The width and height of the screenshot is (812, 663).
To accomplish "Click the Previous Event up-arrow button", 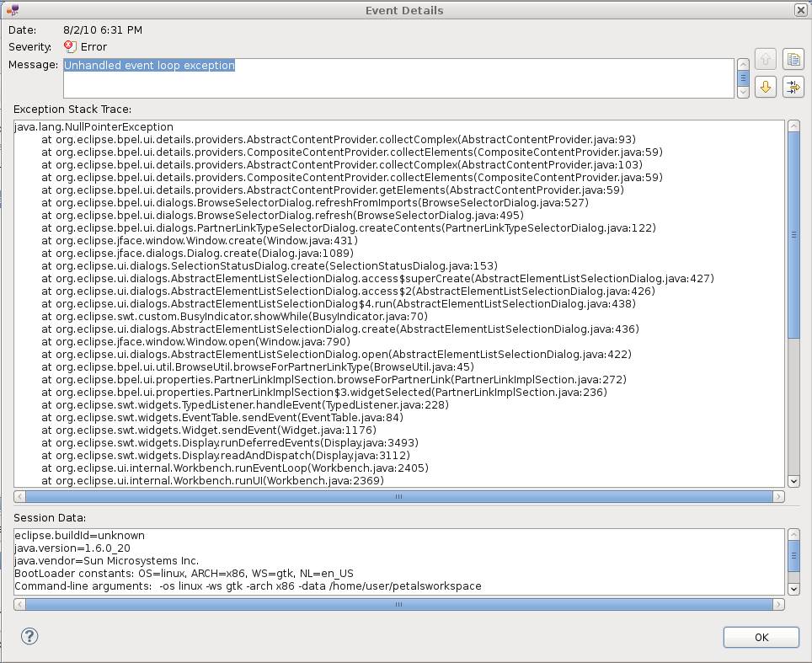I will [765, 59].
